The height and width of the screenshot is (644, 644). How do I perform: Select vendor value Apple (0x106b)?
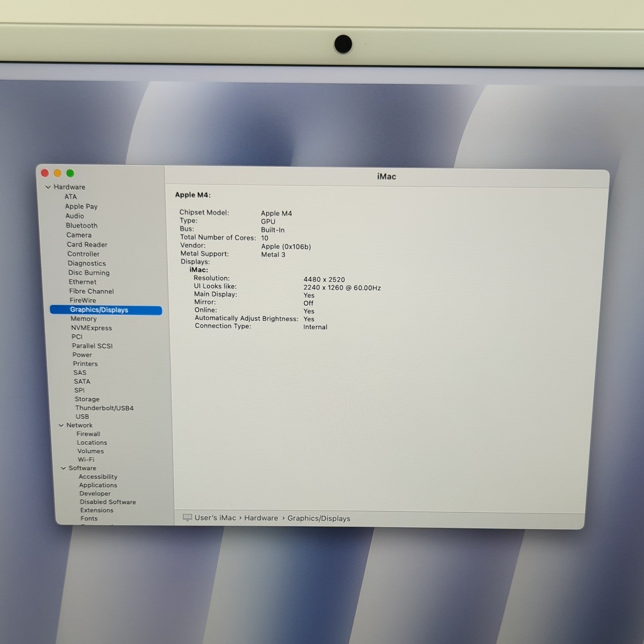pyautogui.click(x=286, y=246)
